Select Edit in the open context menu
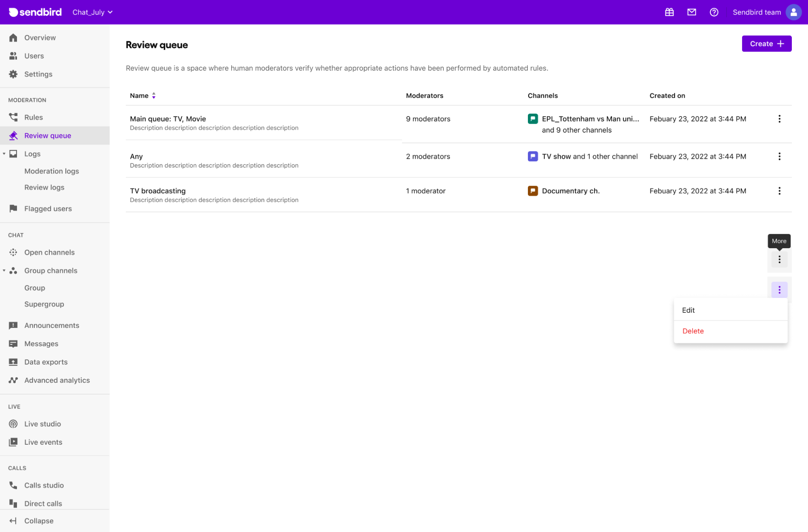The image size is (808, 532). point(688,310)
